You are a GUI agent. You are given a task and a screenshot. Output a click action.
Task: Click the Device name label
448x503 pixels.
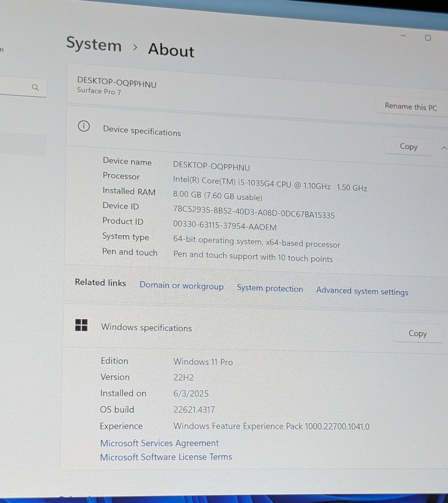coord(127,161)
